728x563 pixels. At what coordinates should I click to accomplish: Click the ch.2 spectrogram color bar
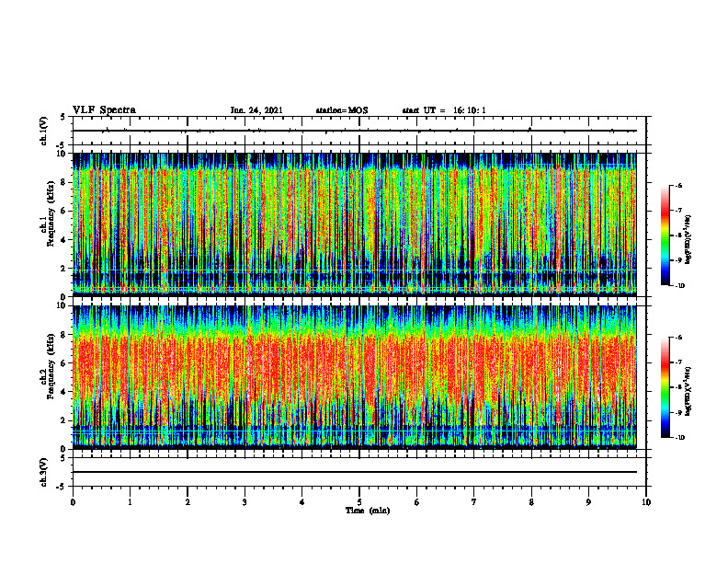click(x=665, y=387)
